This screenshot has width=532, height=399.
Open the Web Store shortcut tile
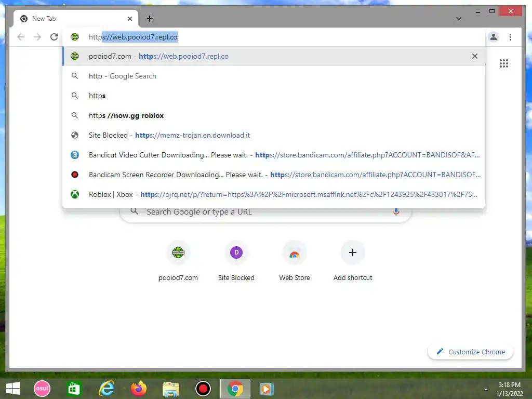(295, 261)
